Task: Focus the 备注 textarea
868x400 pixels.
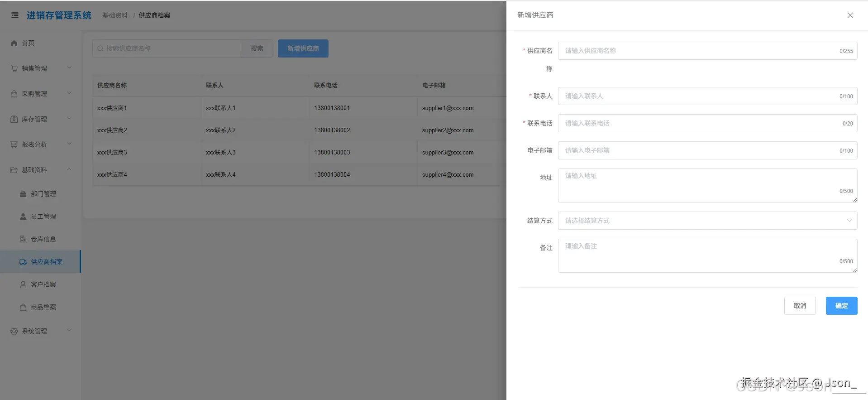Action: click(x=707, y=255)
